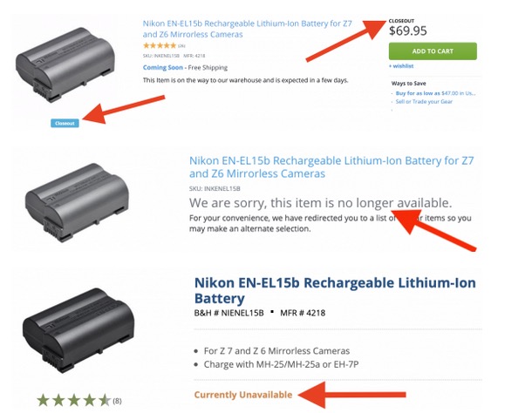Open the Sell or Trade your Gear link
This screenshot has height=413, width=532.
click(x=424, y=102)
